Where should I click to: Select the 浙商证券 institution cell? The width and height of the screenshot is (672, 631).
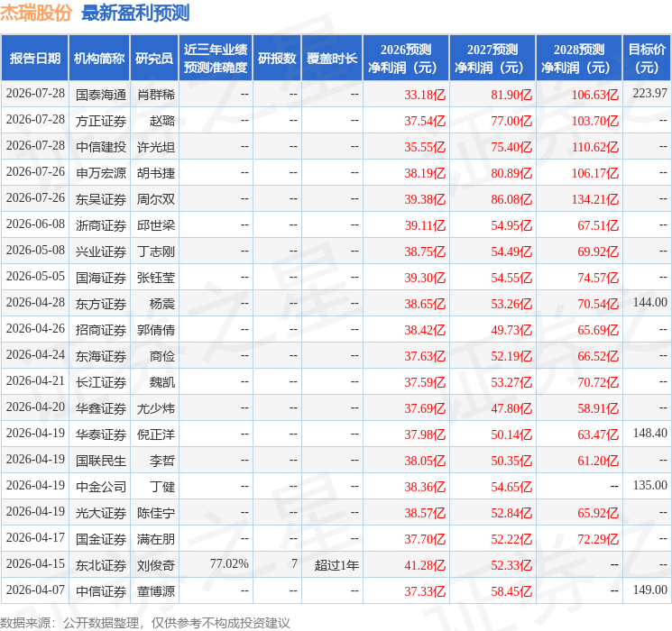tap(101, 225)
